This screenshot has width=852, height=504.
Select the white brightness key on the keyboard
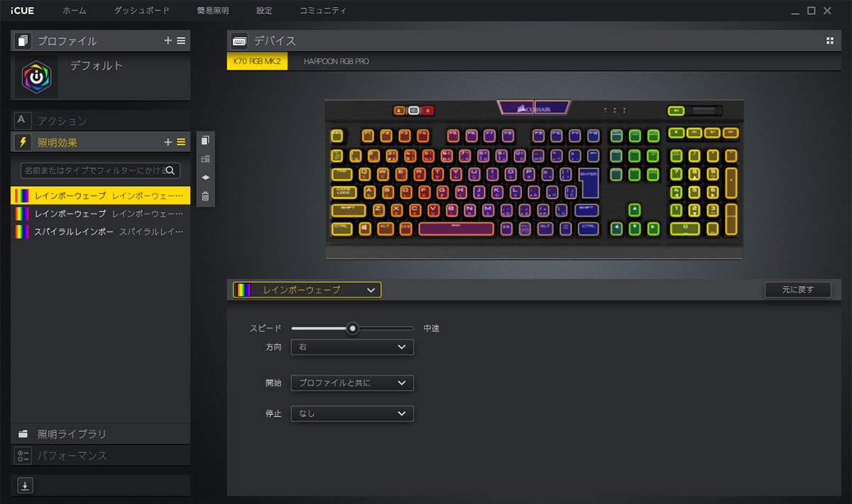[x=413, y=111]
